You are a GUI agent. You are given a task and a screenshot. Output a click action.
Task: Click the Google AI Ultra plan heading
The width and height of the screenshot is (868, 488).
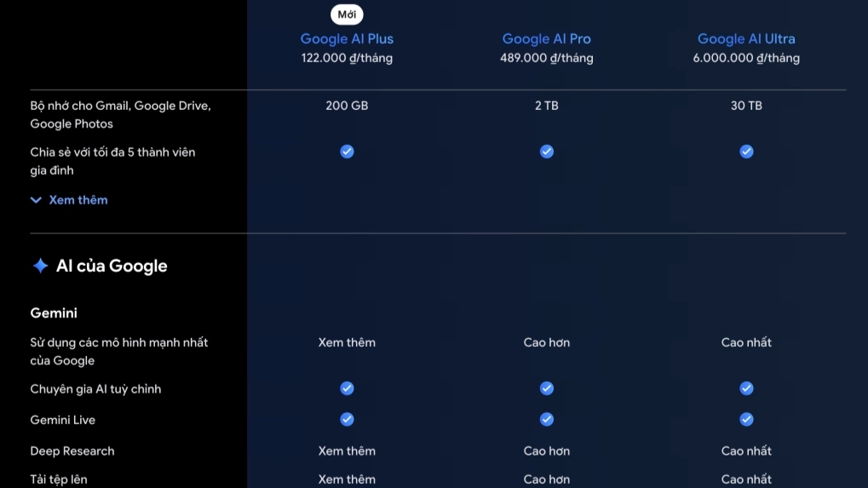click(746, 38)
